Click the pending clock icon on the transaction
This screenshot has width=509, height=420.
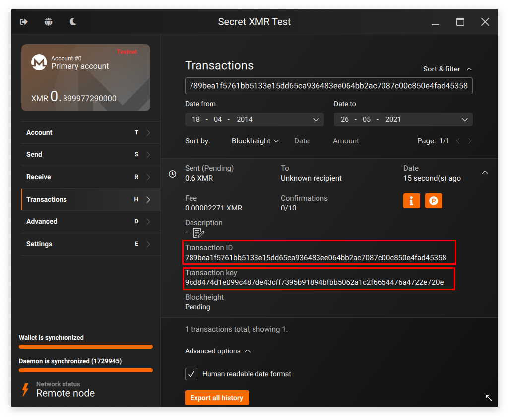172,174
